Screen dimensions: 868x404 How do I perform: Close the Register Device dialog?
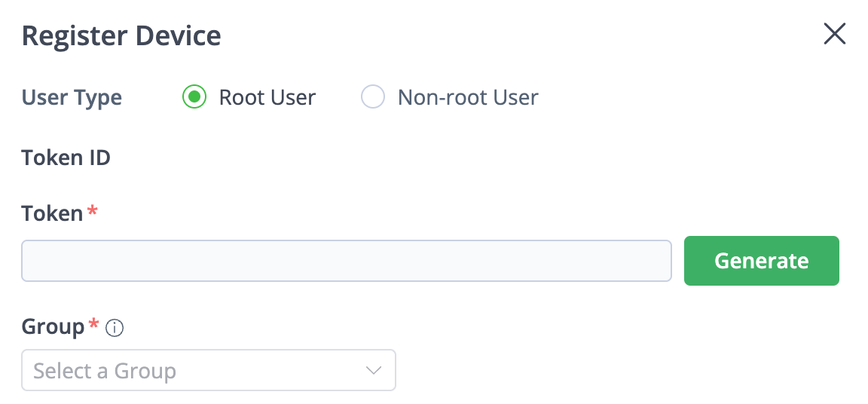834,34
